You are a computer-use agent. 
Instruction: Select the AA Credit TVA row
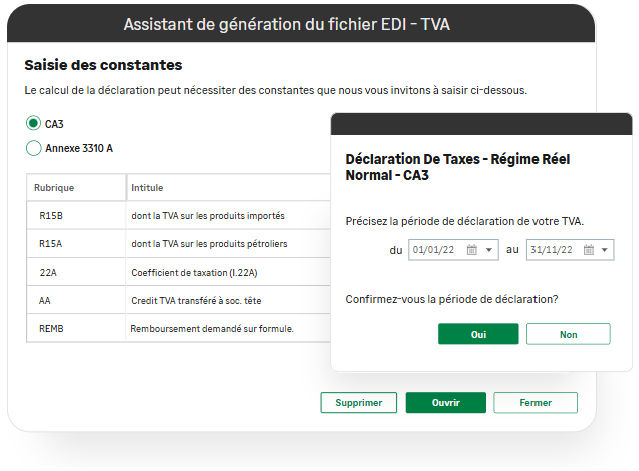point(180,300)
